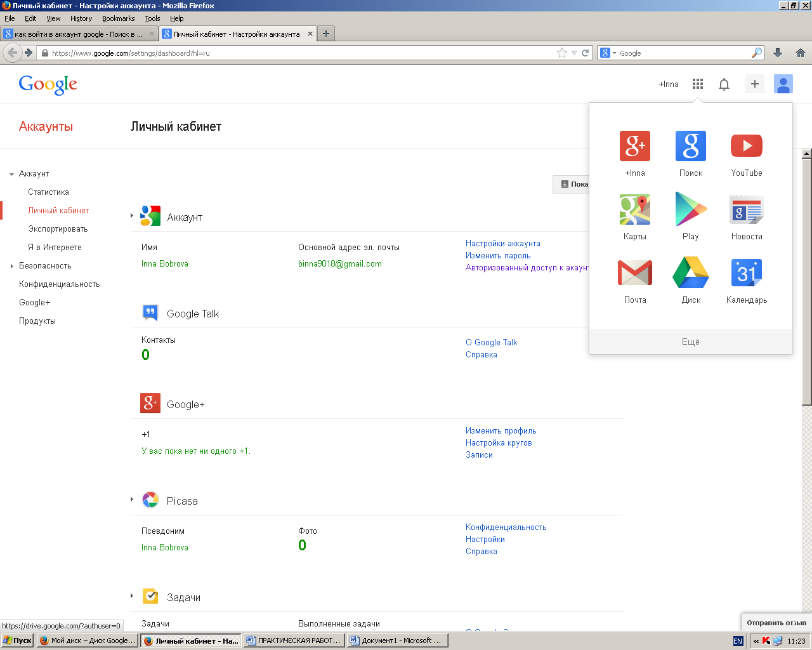Click Ещё to show more apps
The height and width of the screenshot is (650, 812).
point(691,342)
